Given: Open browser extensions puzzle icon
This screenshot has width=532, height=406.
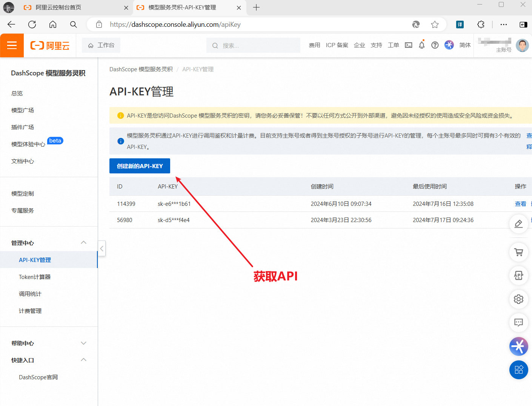Looking at the screenshot, I should tap(481, 25).
